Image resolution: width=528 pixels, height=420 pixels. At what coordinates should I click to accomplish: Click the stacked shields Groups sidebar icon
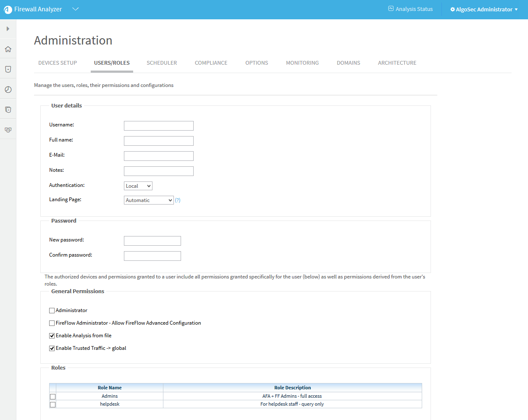coord(8,110)
